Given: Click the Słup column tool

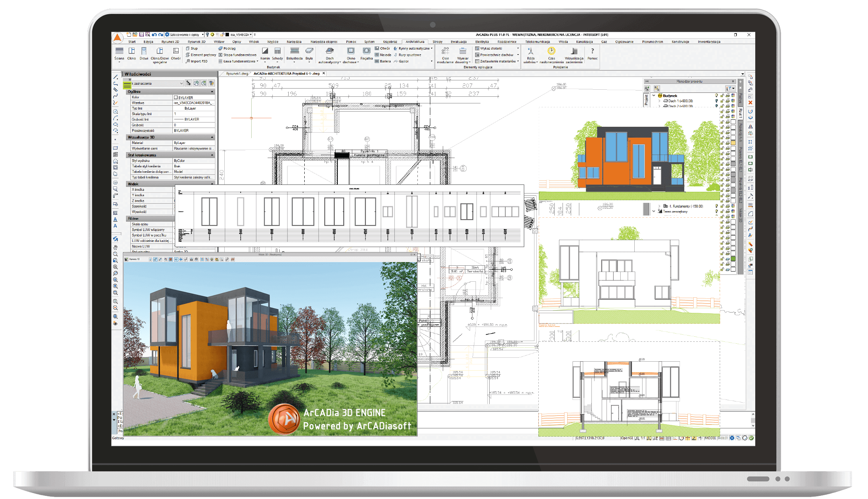Looking at the screenshot, I should tap(192, 48).
